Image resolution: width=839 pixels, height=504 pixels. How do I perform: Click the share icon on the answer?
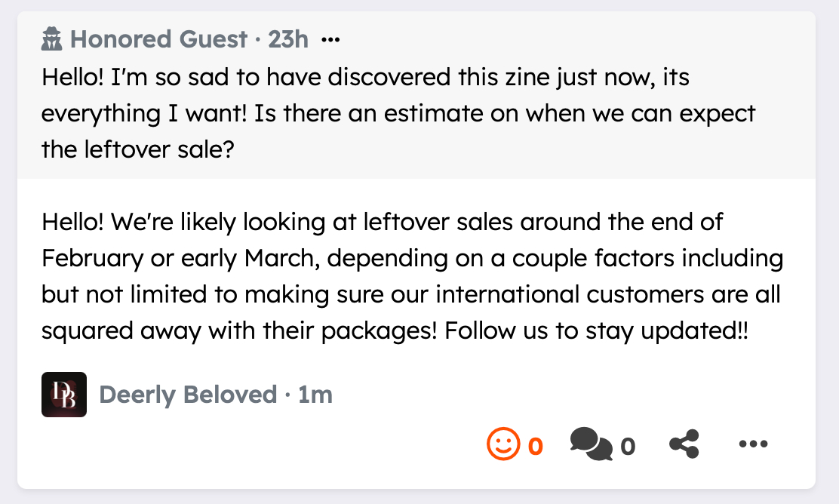(684, 444)
